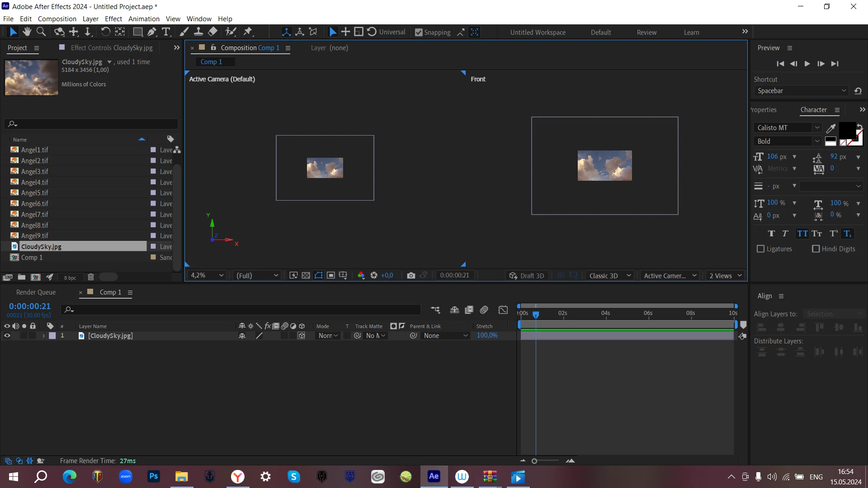868x488 pixels.
Task: Click the Draft 3D button
Action: tap(526, 276)
